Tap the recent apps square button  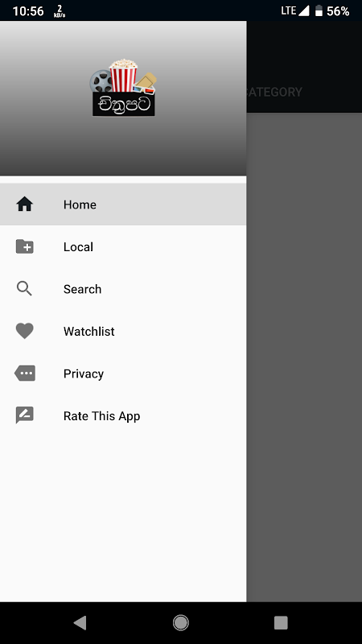point(281,622)
